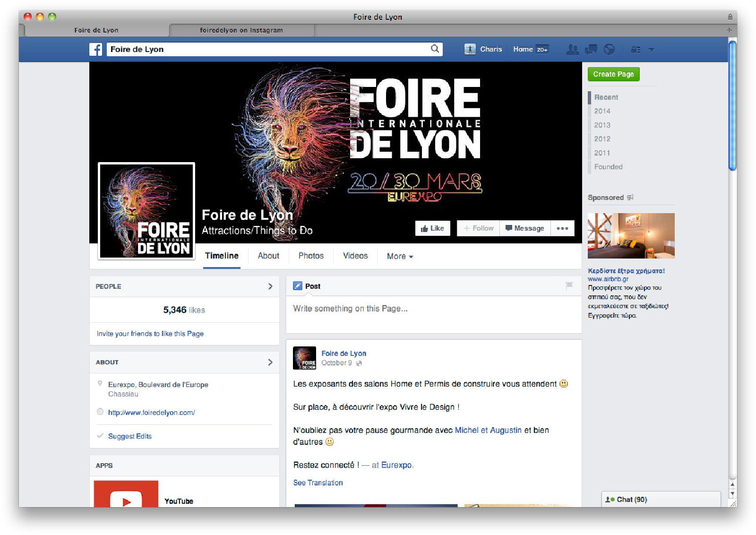Click the Home link in top bar
Viewport: 756px width, 535px height.
tap(523, 49)
